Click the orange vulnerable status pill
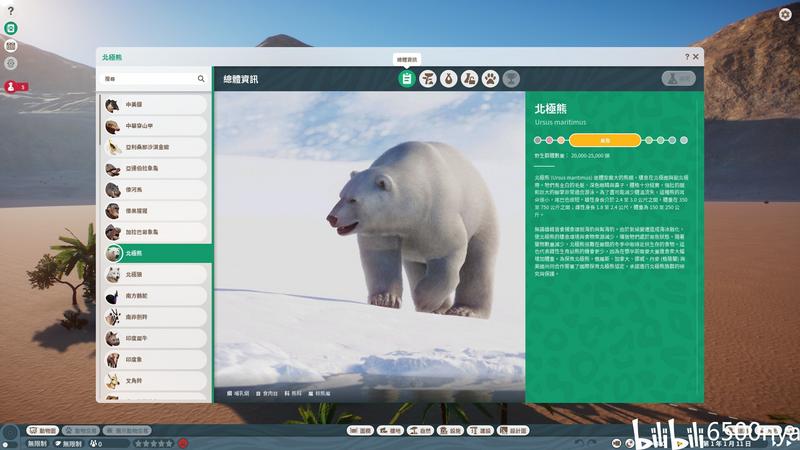The width and height of the screenshot is (800, 450). click(605, 140)
